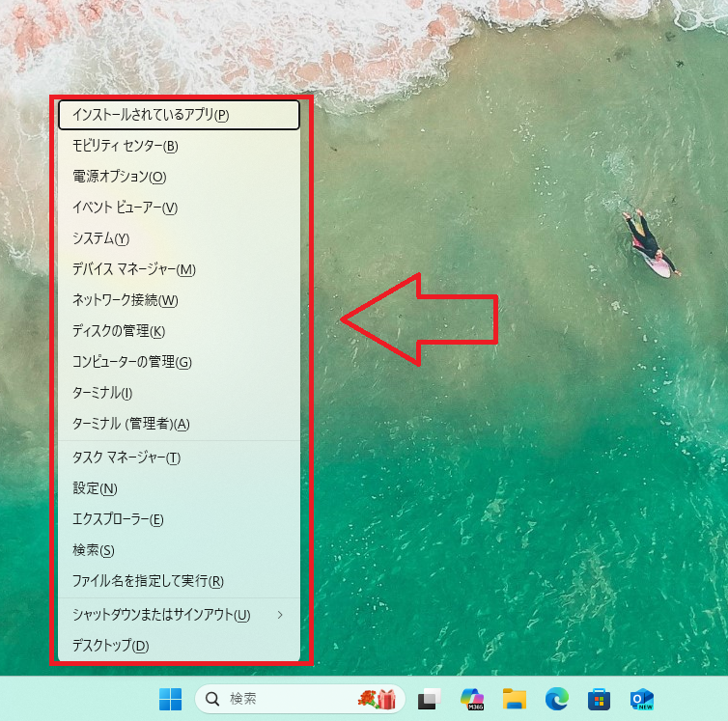Image resolution: width=728 pixels, height=721 pixels.
Task: Open モビリティ センター(B)
Action: coord(179,146)
